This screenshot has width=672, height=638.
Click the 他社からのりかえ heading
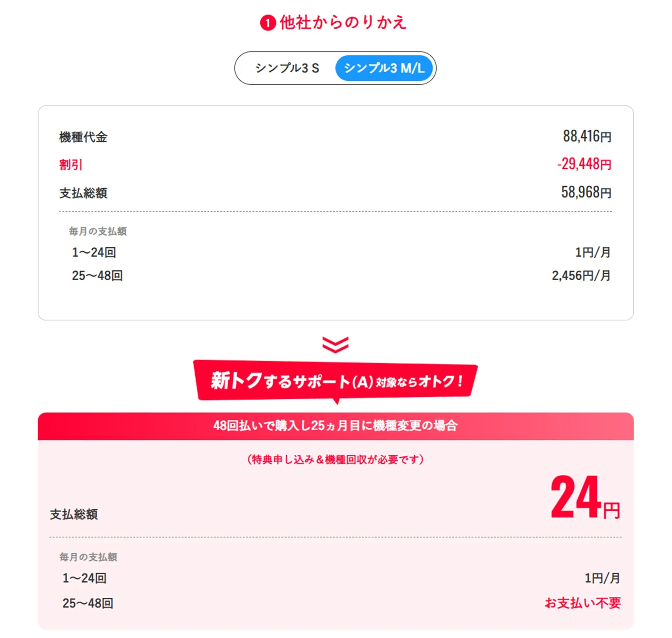tap(343, 23)
